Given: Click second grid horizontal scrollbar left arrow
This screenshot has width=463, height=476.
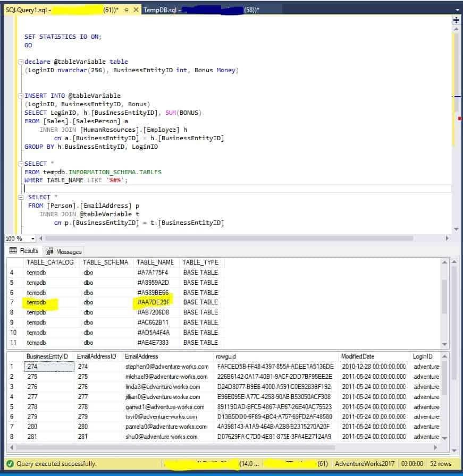Looking at the screenshot, I should (x=11, y=447).
